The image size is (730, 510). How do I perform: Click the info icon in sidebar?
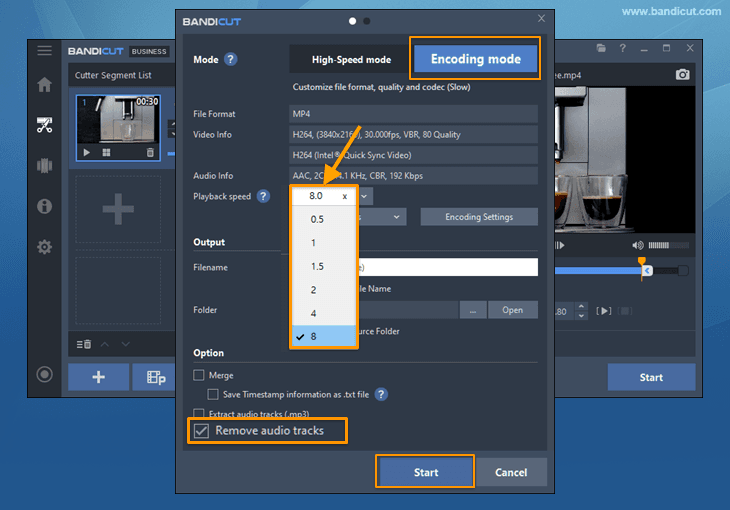[44, 206]
